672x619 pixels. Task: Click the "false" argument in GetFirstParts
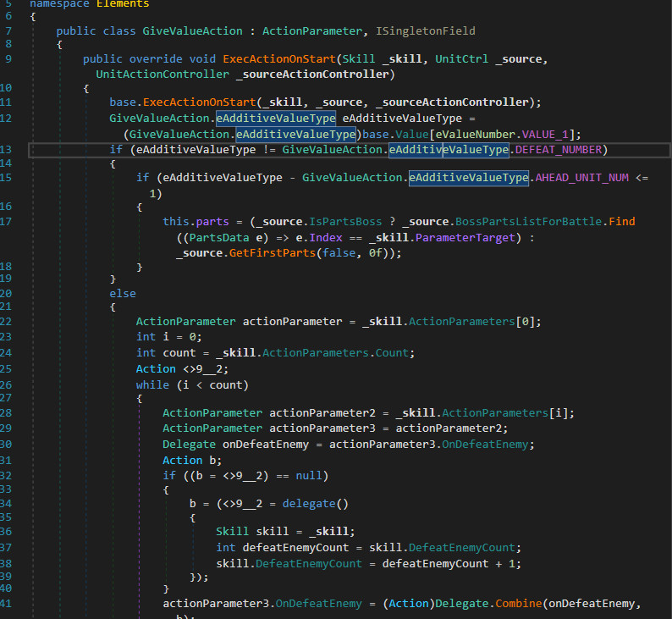[x=339, y=253]
